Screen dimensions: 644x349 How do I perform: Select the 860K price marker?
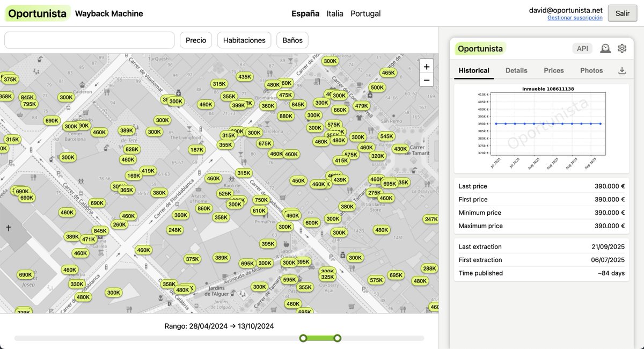click(x=204, y=208)
